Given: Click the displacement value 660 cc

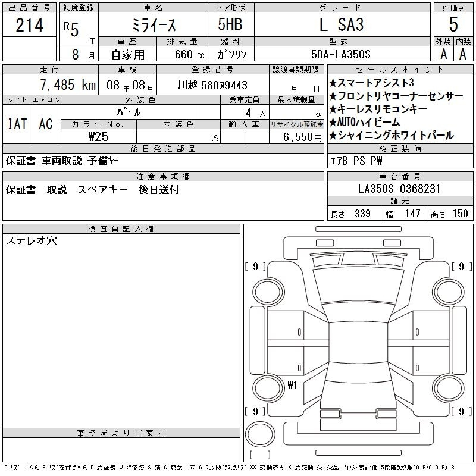Looking at the screenshot, I should 189,55.
